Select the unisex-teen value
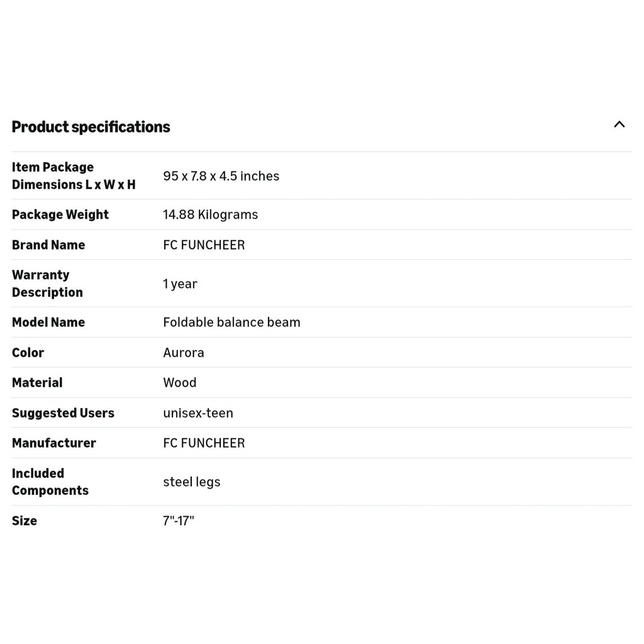The image size is (644, 644). tap(198, 413)
